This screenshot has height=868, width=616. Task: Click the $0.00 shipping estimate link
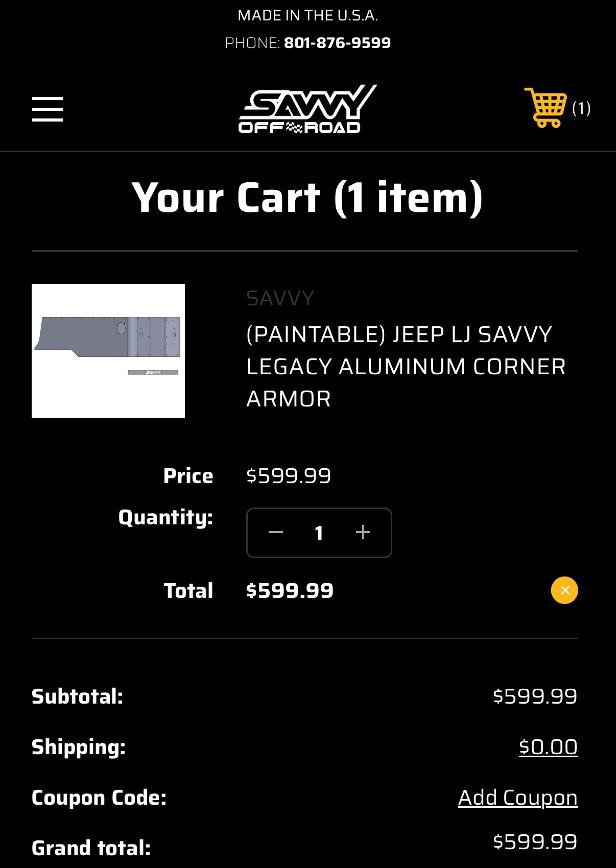tap(548, 747)
